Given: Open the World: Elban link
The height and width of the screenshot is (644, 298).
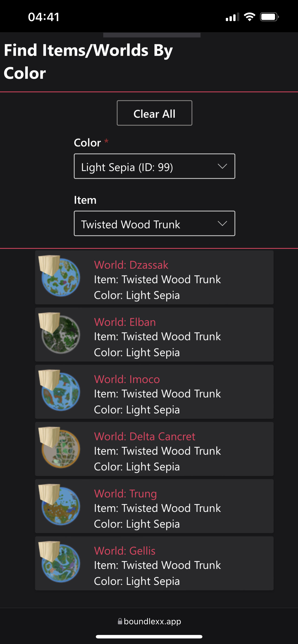Looking at the screenshot, I should [x=125, y=322].
